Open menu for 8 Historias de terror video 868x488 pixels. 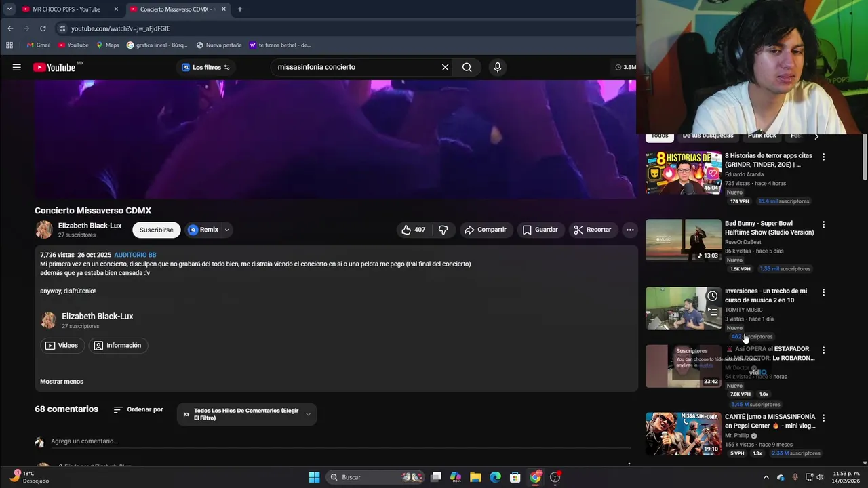click(823, 157)
